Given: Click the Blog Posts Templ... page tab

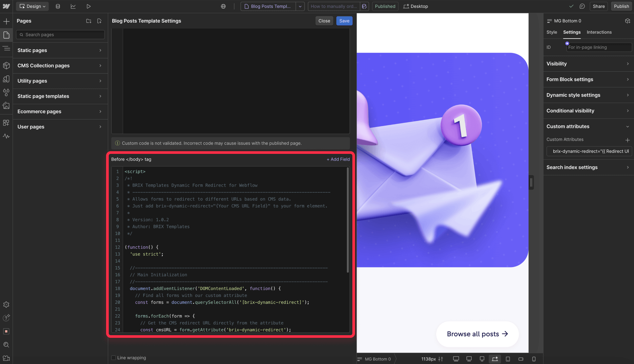Looking at the screenshot, I should click(268, 6).
